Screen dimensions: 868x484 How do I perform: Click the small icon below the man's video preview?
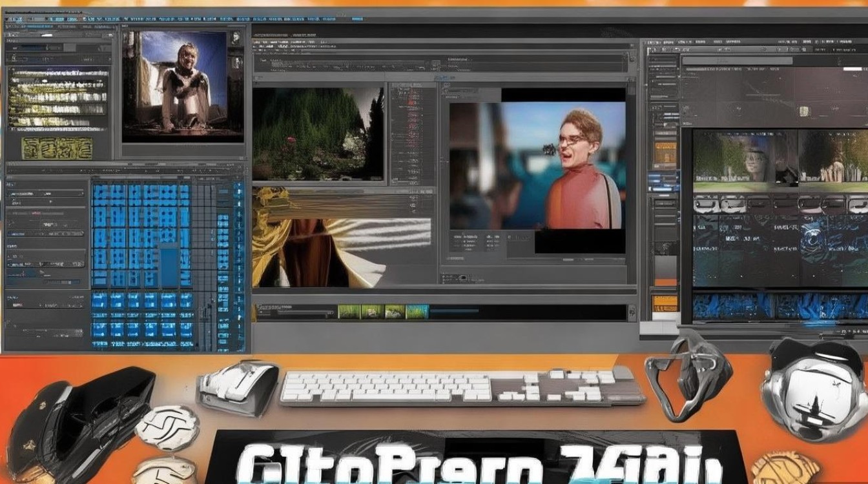coord(463,277)
